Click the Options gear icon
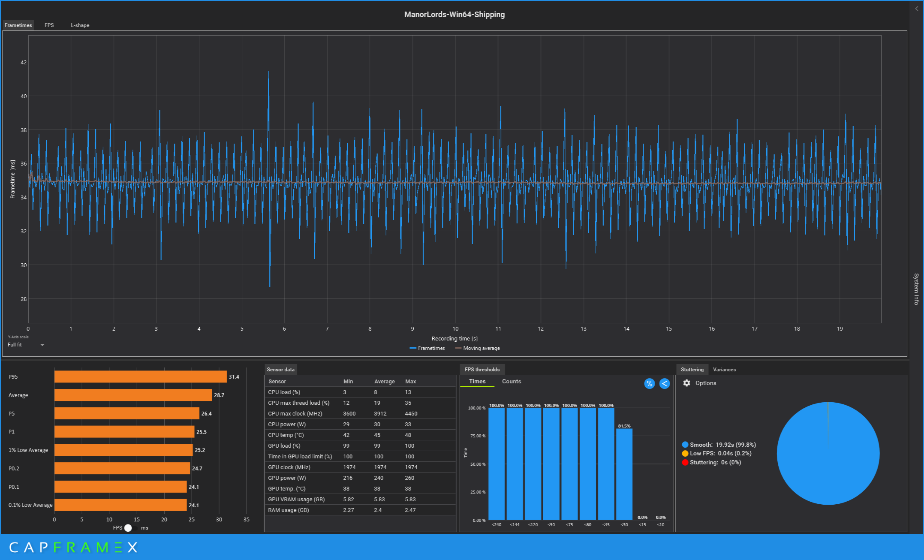924x560 pixels. (x=686, y=383)
